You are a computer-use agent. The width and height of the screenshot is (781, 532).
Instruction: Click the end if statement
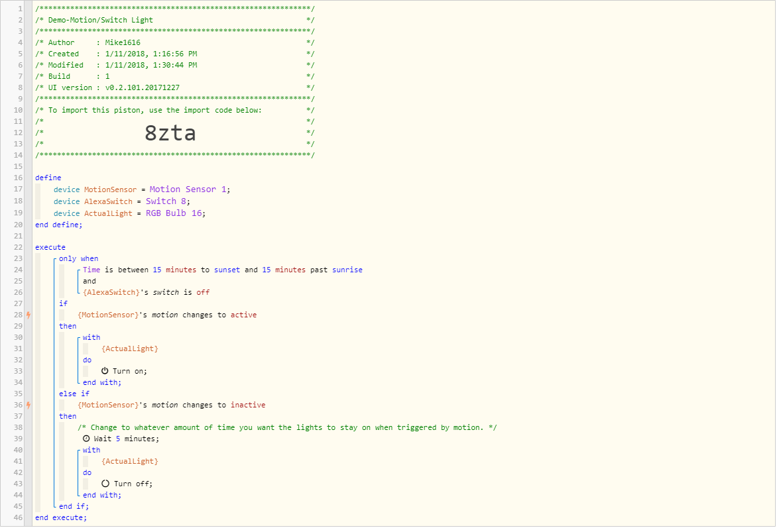point(74,507)
